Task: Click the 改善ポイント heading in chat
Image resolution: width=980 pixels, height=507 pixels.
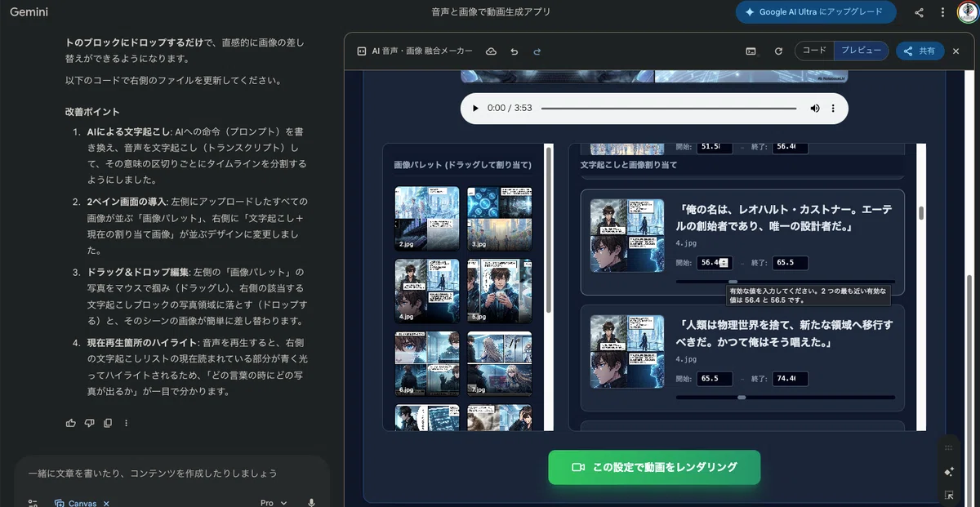Action: (92, 112)
